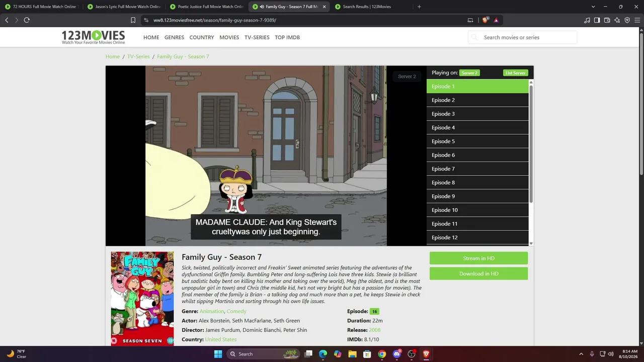The height and width of the screenshot is (362, 644).
Task: Launch Microsoft Edge from the taskbar
Action: [x=323, y=354]
